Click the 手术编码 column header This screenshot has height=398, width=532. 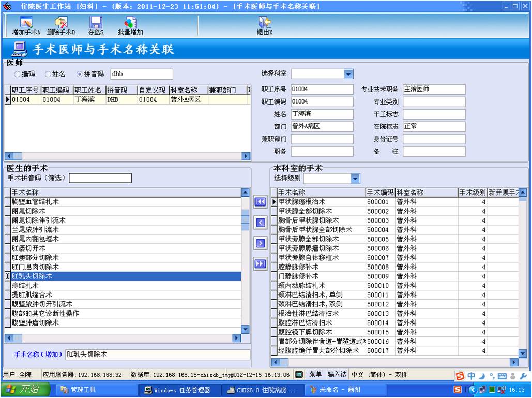(381, 193)
